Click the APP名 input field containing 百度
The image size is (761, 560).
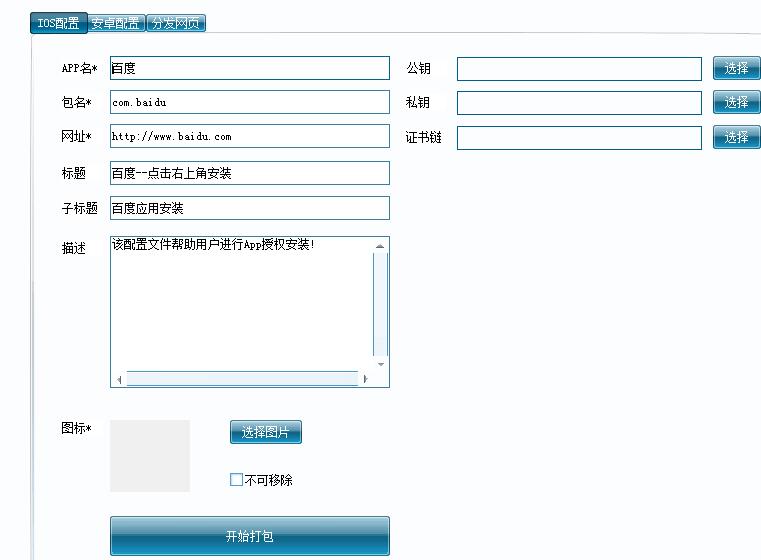tap(249, 68)
